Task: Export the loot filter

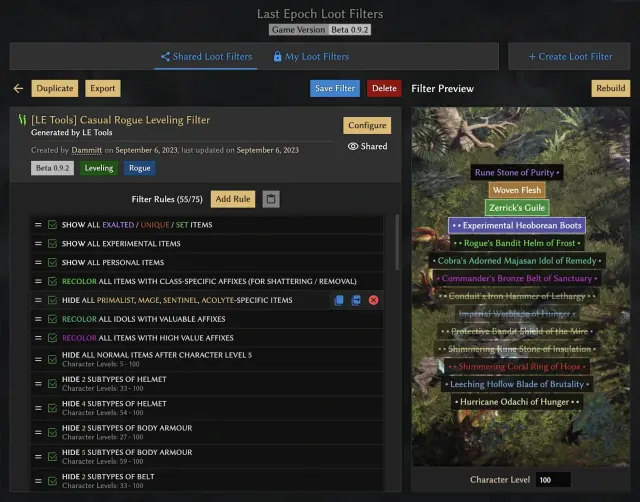Action: [x=103, y=88]
